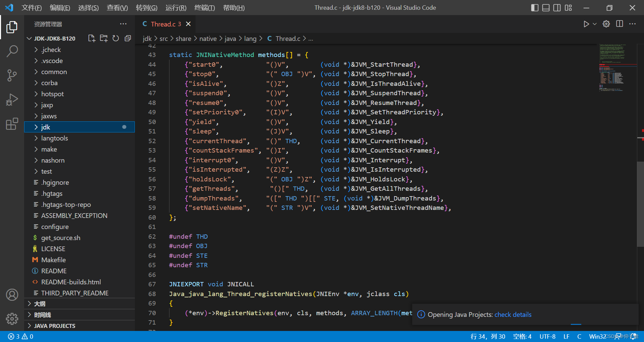Change indentation via 空格: 4
The height and width of the screenshot is (342, 644).
click(x=522, y=336)
